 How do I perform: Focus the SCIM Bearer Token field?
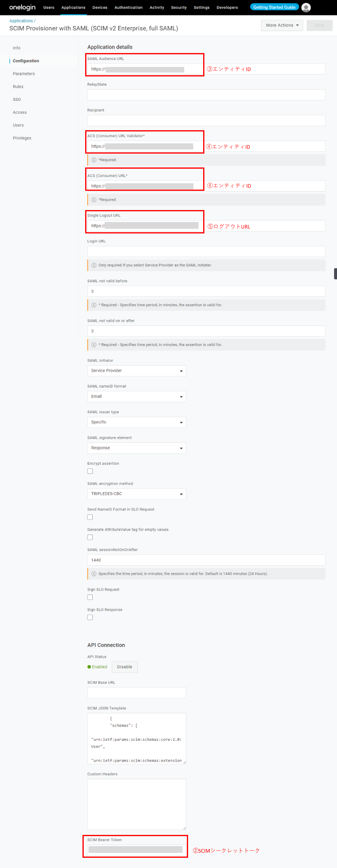[x=137, y=850]
